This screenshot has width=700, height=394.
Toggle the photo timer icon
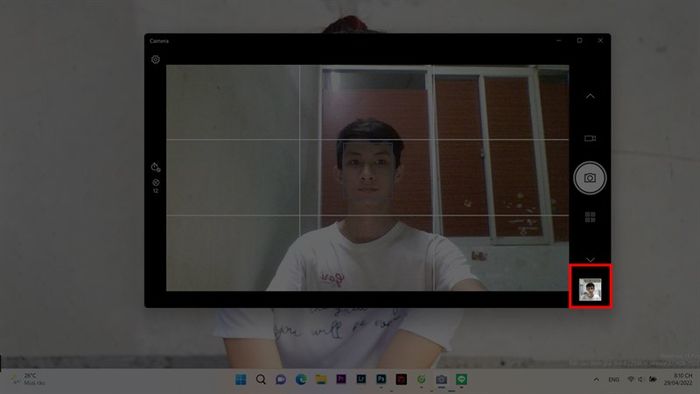click(x=155, y=167)
